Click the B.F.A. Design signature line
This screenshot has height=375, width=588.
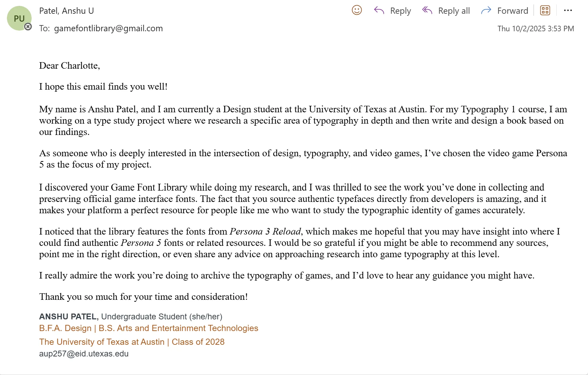(149, 328)
